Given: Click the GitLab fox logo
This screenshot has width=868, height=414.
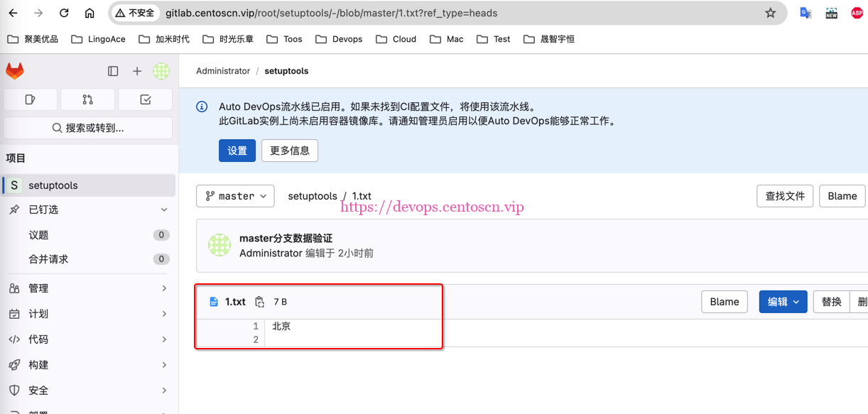Looking at the screenshot, I should point(15,71).
